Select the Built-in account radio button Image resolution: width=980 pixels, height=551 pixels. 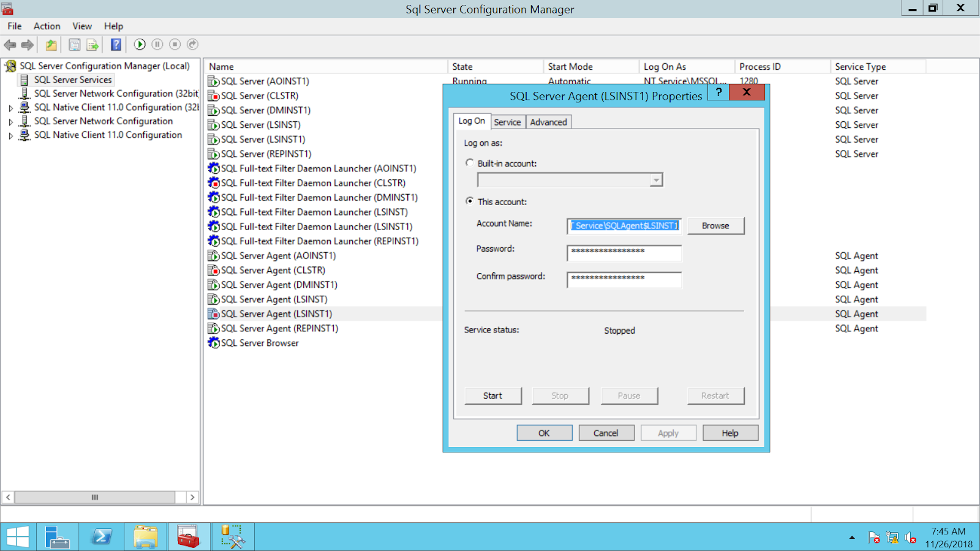[x=470, y=163]
